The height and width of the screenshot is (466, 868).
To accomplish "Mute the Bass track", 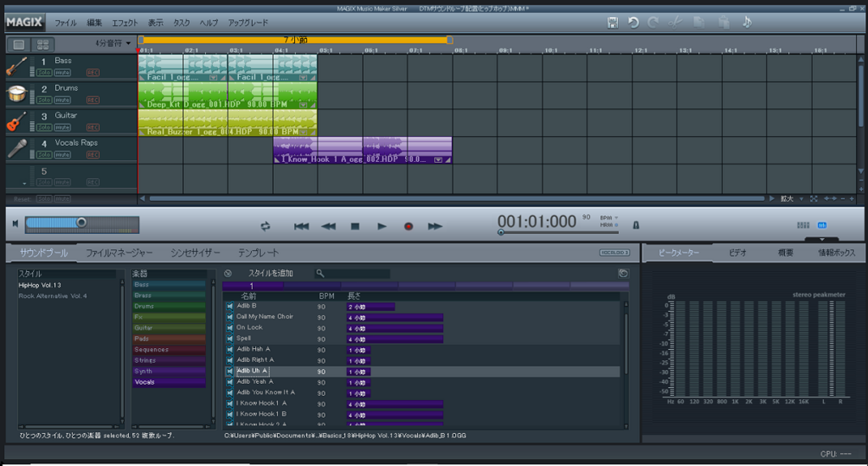I will [x=63, y=73].
